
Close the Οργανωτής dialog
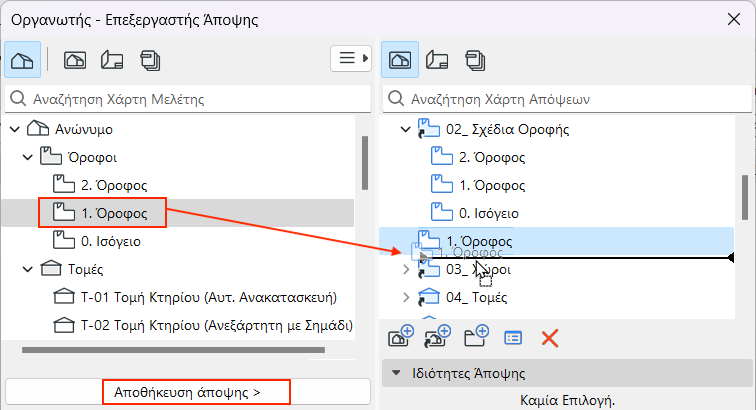(x=734, y=19)
